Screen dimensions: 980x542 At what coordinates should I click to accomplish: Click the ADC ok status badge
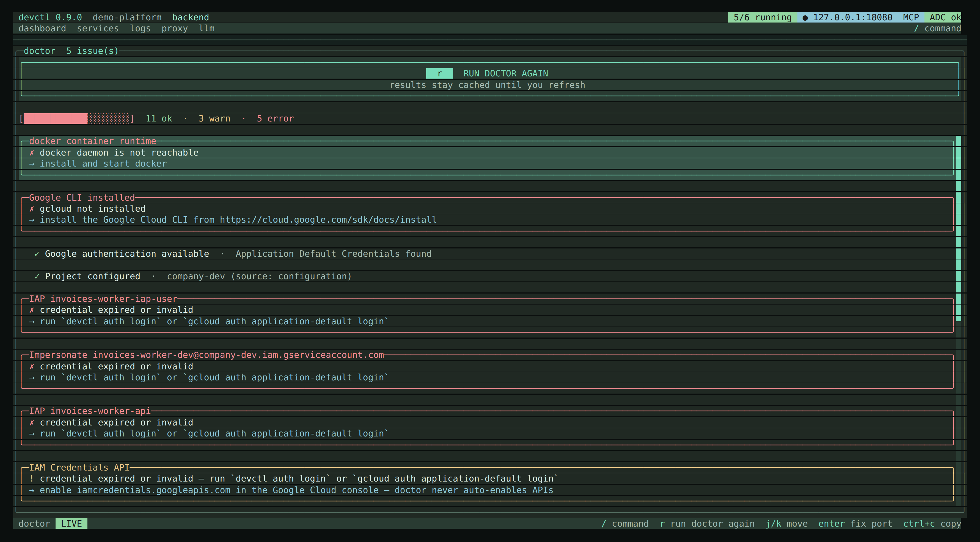tap(943, 18)
